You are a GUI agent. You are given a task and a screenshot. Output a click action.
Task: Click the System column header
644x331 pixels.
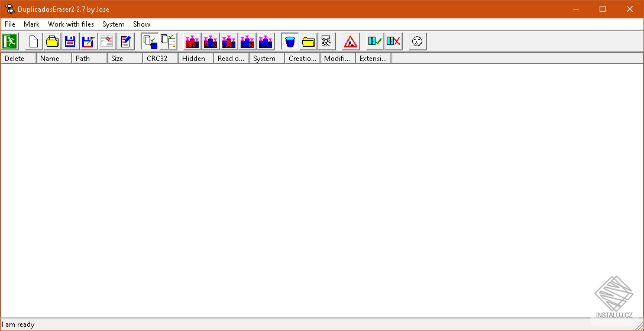click(x=267, y=59)
